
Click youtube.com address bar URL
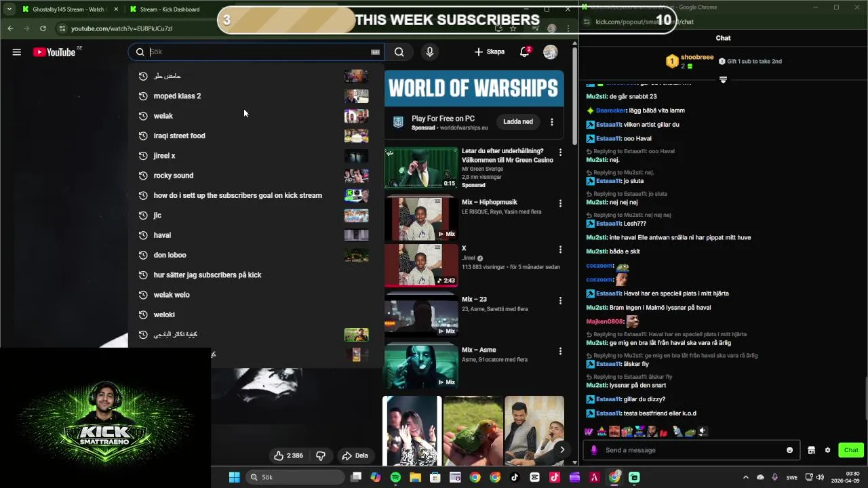click(122, 28)
